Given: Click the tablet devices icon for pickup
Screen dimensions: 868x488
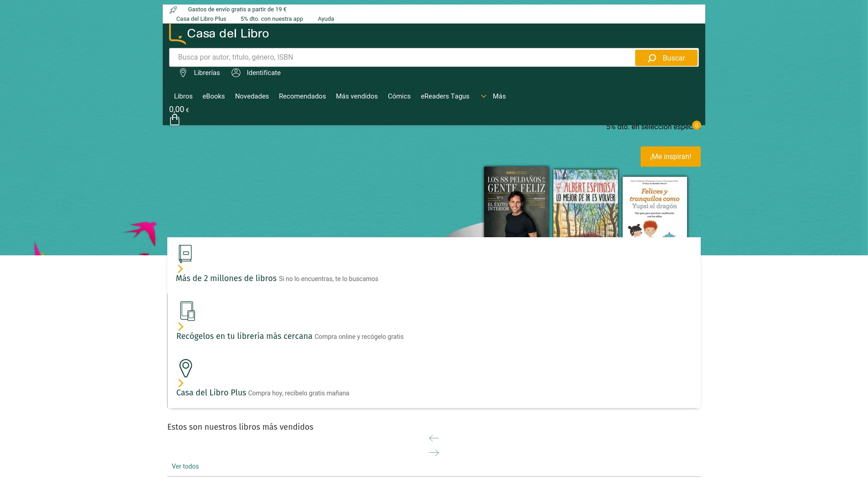Looking at the screenshot, I should tap(187, 311).
